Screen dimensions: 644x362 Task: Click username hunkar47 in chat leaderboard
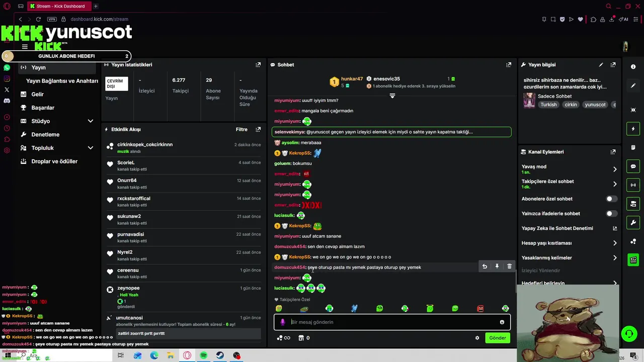click(x=352, y=79)
